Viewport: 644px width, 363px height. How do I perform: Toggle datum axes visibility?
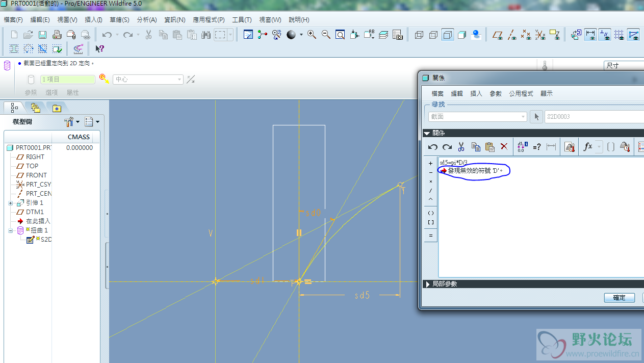click(512, 35)
